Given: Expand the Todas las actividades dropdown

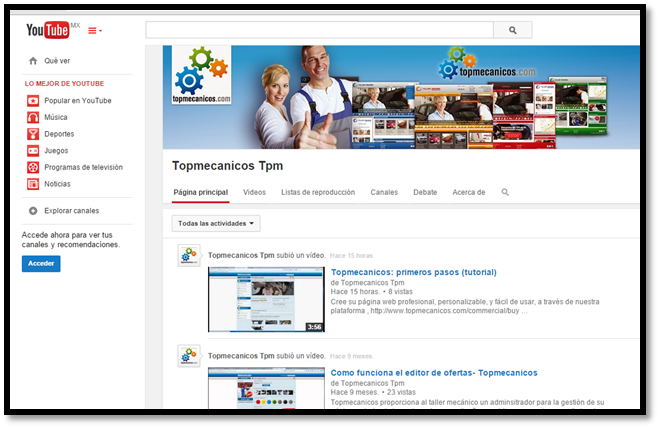Looking at the screenshot, I should [216, 224].
